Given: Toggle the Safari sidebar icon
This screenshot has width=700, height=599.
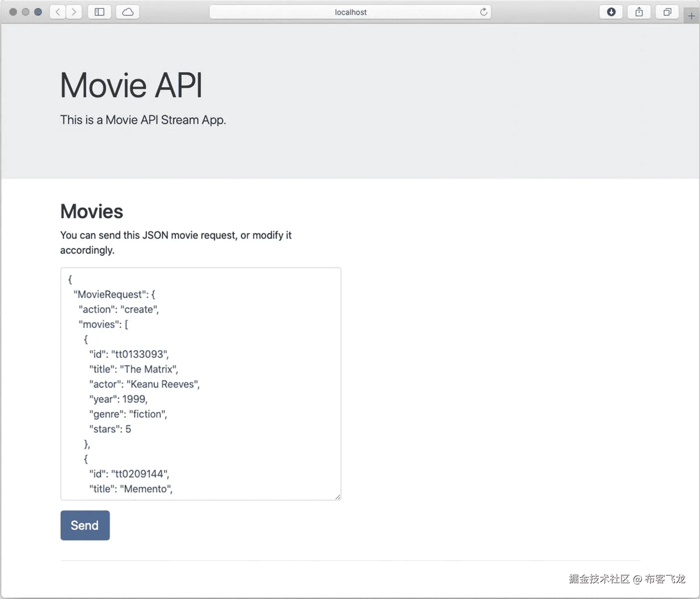Looking at the screenshot, I should click(x=99, y=12).
